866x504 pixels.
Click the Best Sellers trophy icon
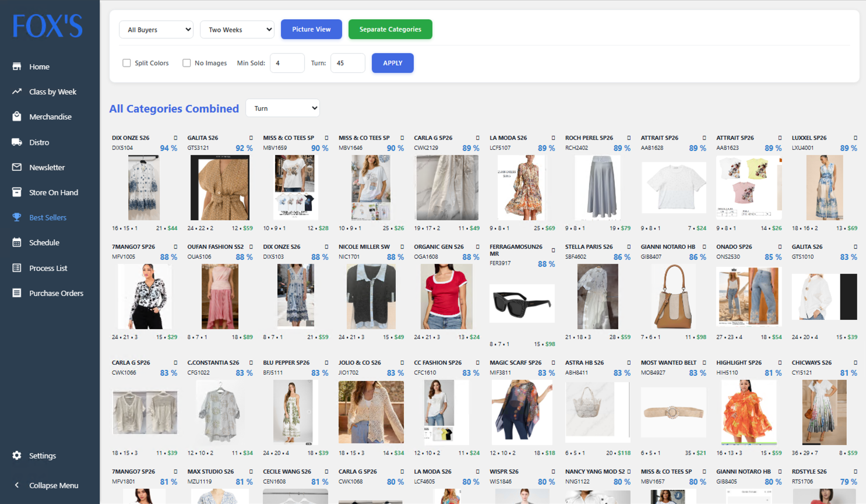click(17, 217)
